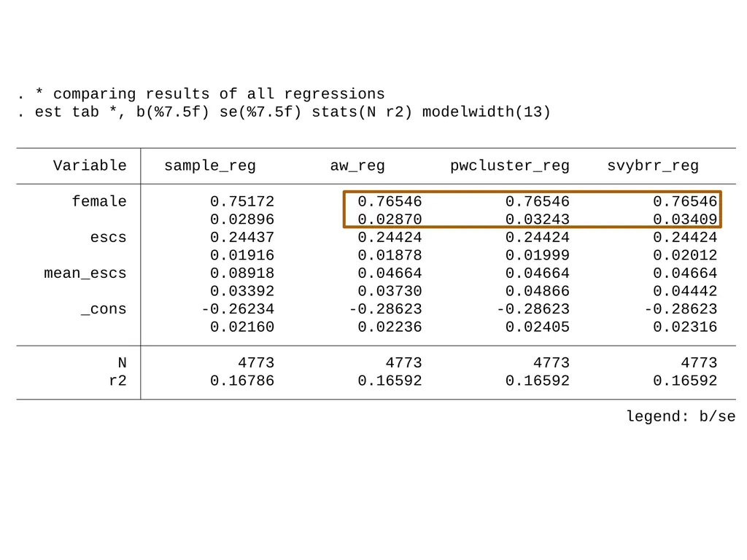Click the r2 statistic label
The height and width of the screenshot is (560, 747).
(x=117, y=381)
